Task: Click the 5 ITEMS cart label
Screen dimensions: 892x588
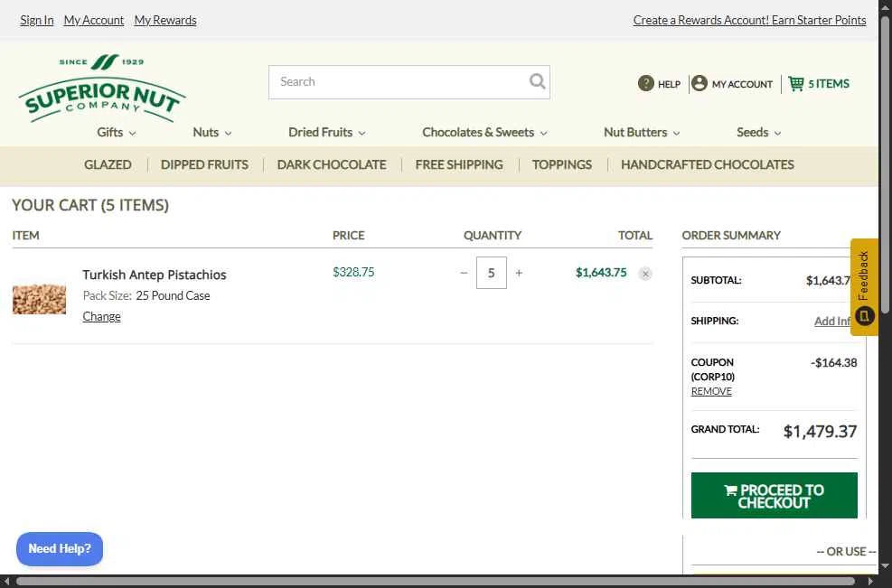Action: (828, 84)
